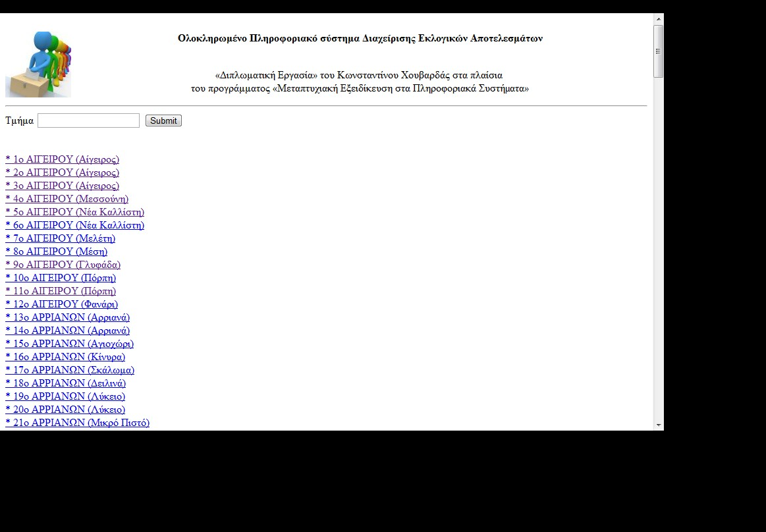Viewport: 766px width, 532px height.
Task: Go to 17ο ΑΡΡΙΑΝΩΝ (Σκάλωμα)
Action: coord(70,370)
